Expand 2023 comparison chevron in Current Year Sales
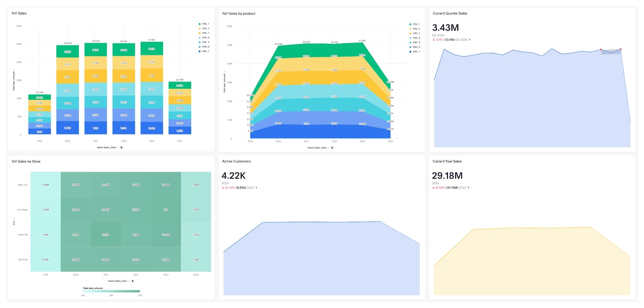 click(469, 187)
